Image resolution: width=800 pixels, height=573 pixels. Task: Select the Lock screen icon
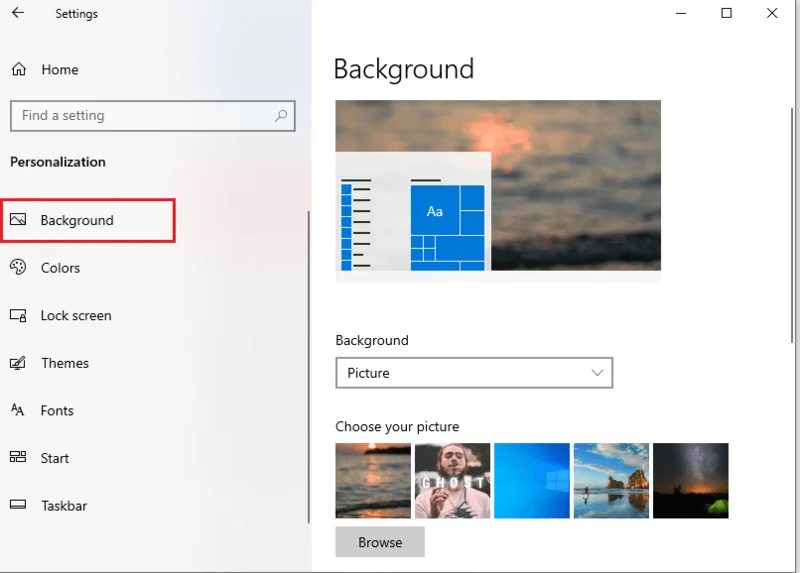click(18, 315)
